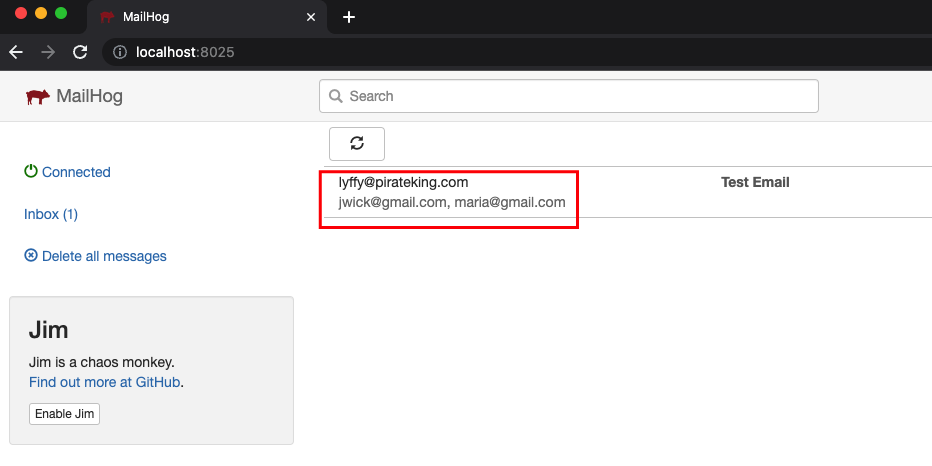Click the magnifier icon in the search box
This screenshot has width=932, height=466.
tap(336, 96)
